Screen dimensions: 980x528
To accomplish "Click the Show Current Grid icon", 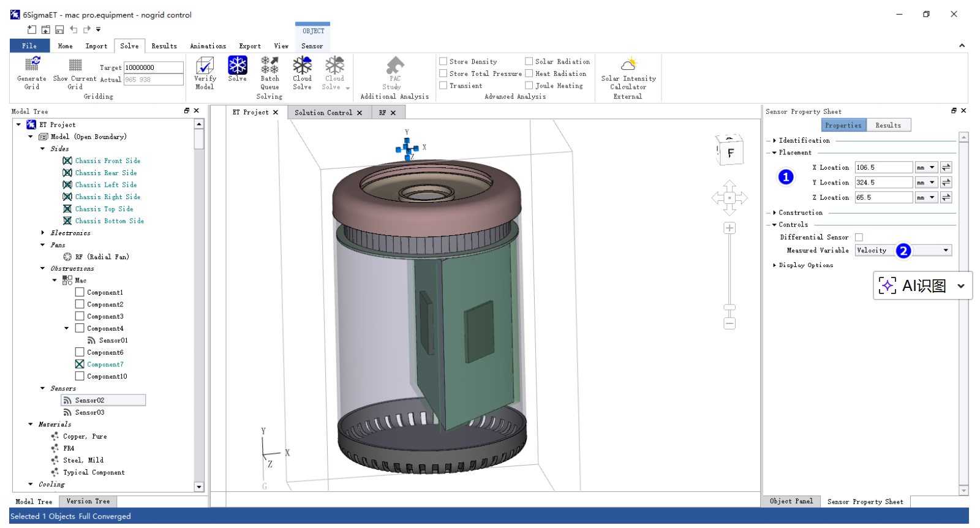I will pos(75,65).
